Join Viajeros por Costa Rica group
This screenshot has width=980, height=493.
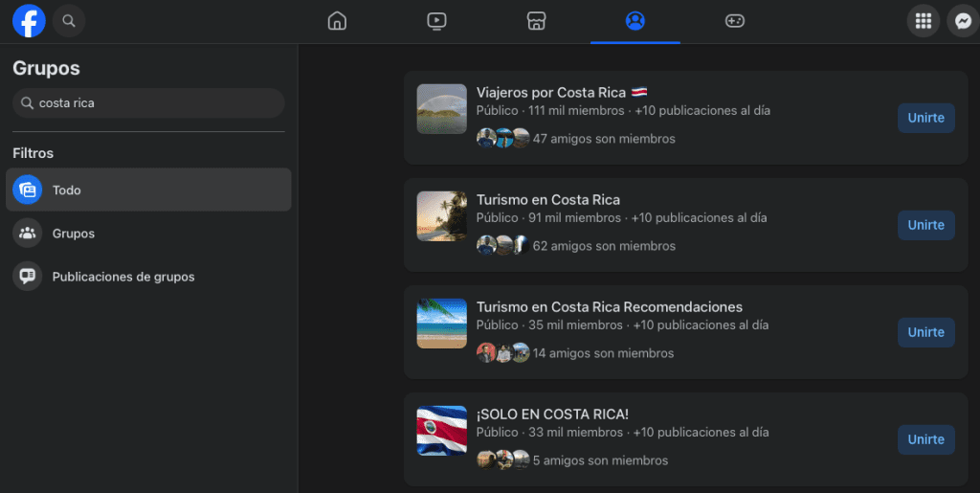click(926, 118)
